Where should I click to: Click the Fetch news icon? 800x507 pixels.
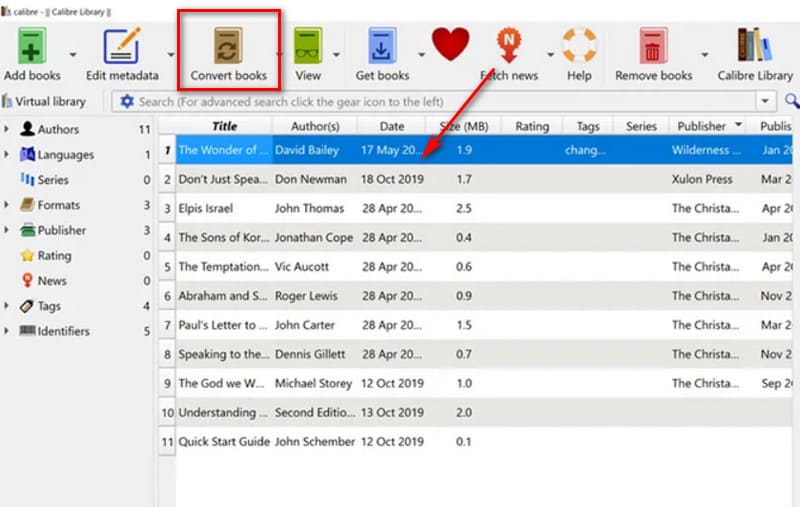click(509, 45)
